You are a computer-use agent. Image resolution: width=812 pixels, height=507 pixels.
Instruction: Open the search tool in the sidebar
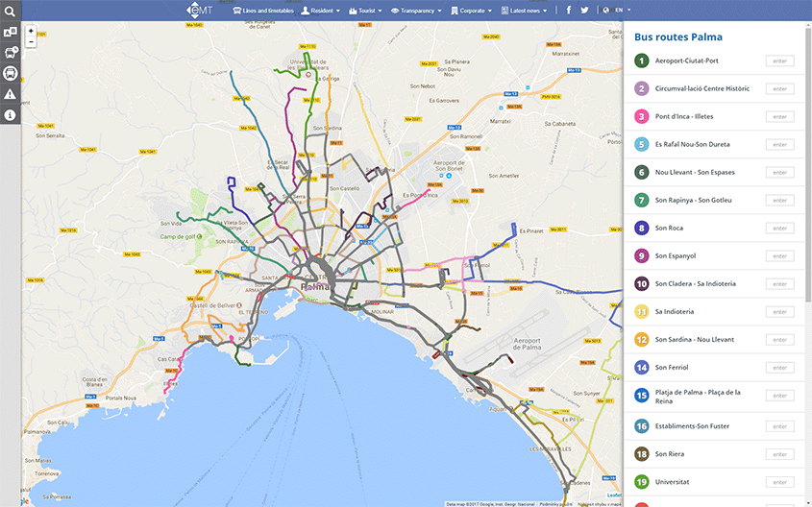(10, 11)
